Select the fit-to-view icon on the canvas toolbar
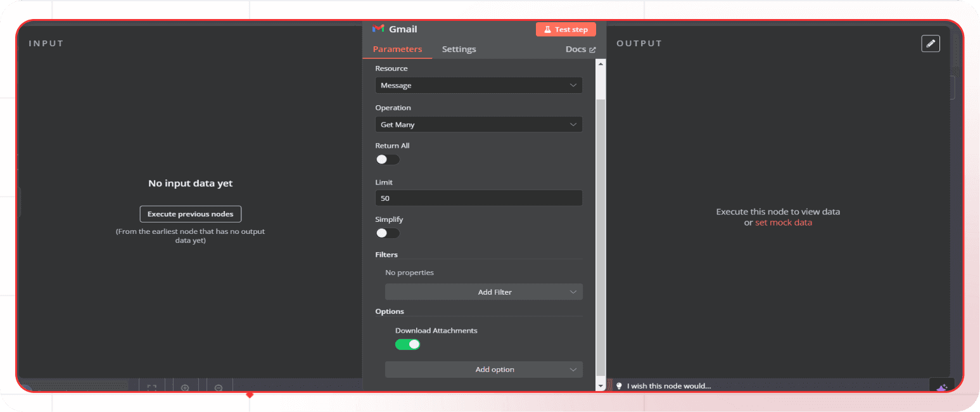Screen dimensions: 980x412 pos(151,387)
